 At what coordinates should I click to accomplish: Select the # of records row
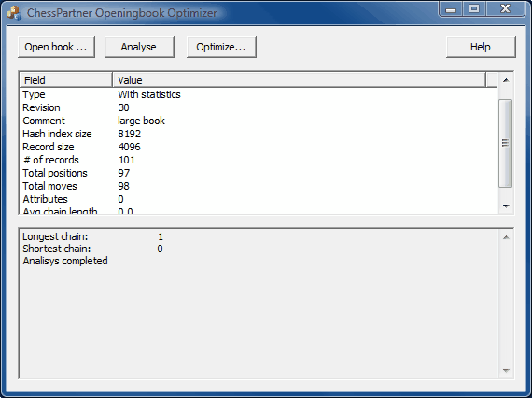pos(259,160)
